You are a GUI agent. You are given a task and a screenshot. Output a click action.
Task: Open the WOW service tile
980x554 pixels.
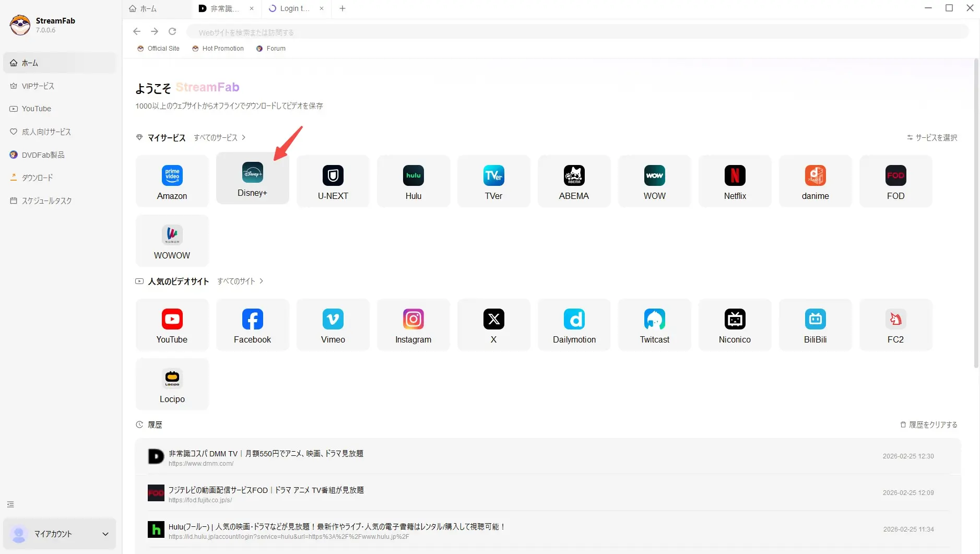[x=654, y=181]
